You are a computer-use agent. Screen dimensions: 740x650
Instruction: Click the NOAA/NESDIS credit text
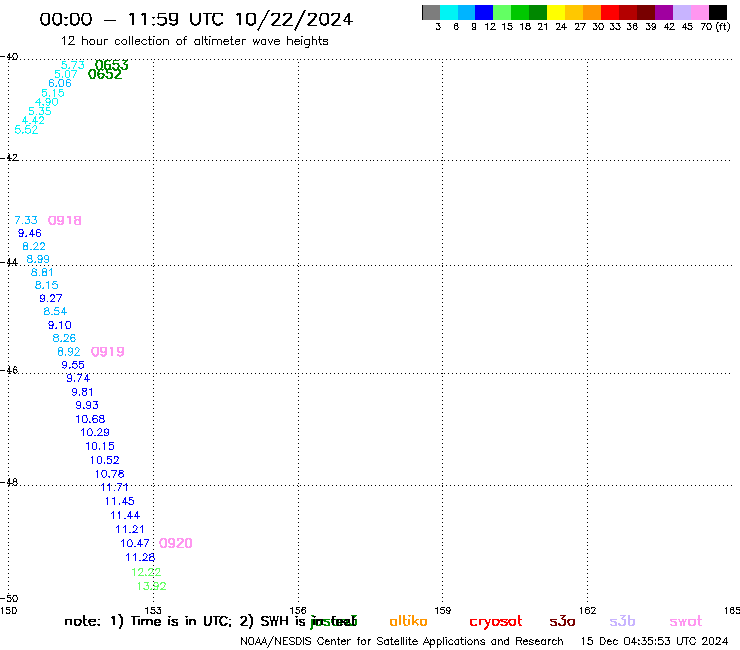coord(402,641)
